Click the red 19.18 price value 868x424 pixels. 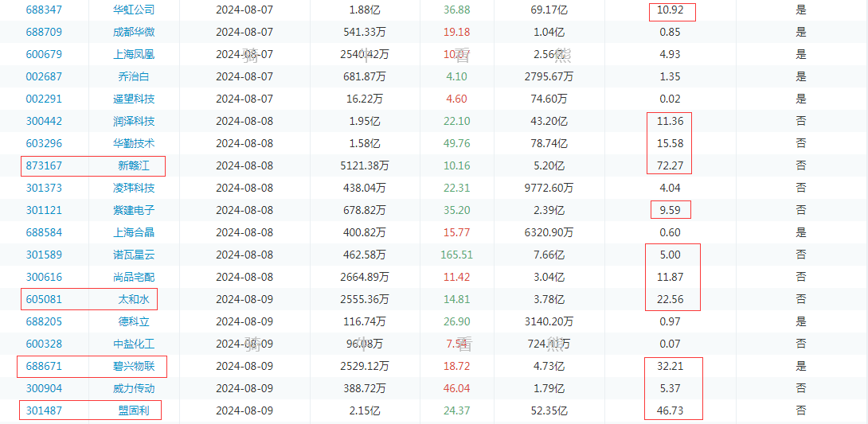(457, 32)
